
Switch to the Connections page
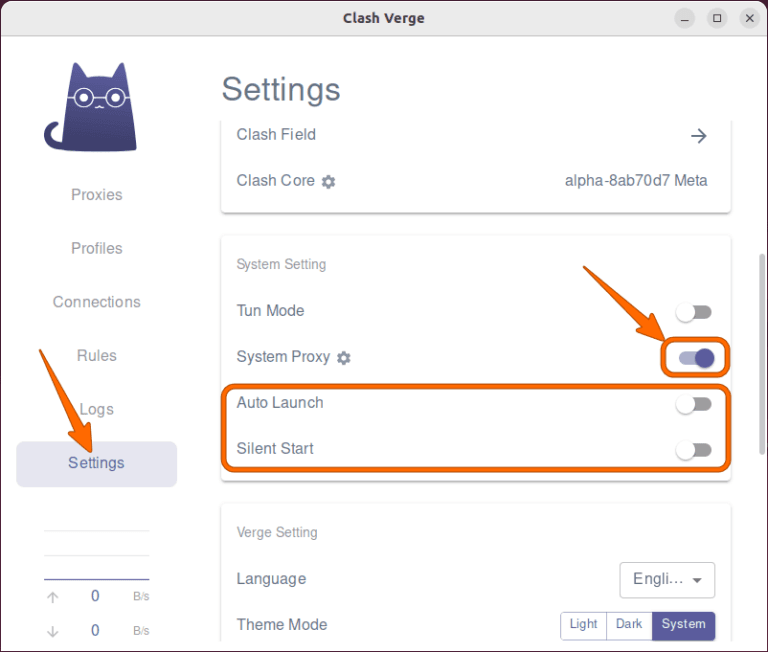(97, 302)
